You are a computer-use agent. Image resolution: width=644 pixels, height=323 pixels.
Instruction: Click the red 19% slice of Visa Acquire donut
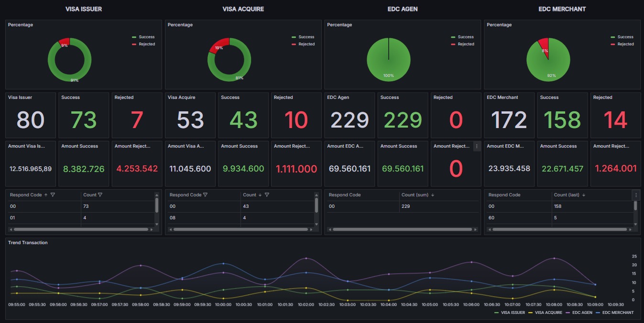[x=219, y=45]
